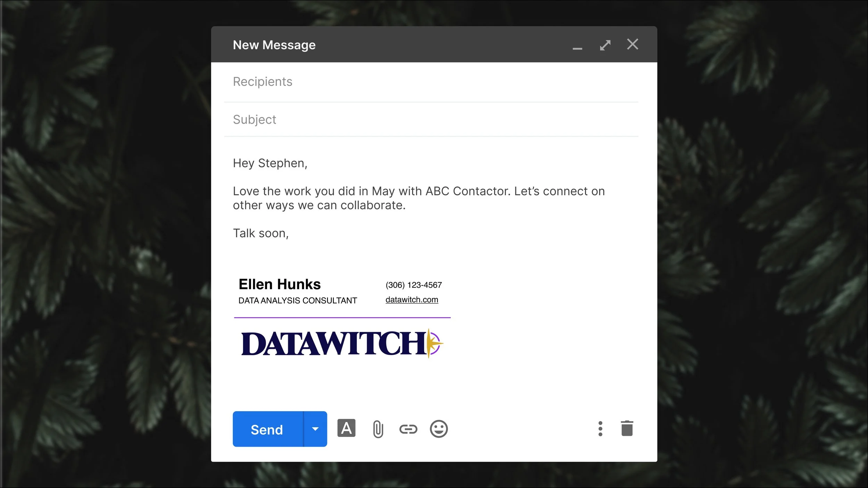Minimize the New Message window

click(x=577, y=49)
